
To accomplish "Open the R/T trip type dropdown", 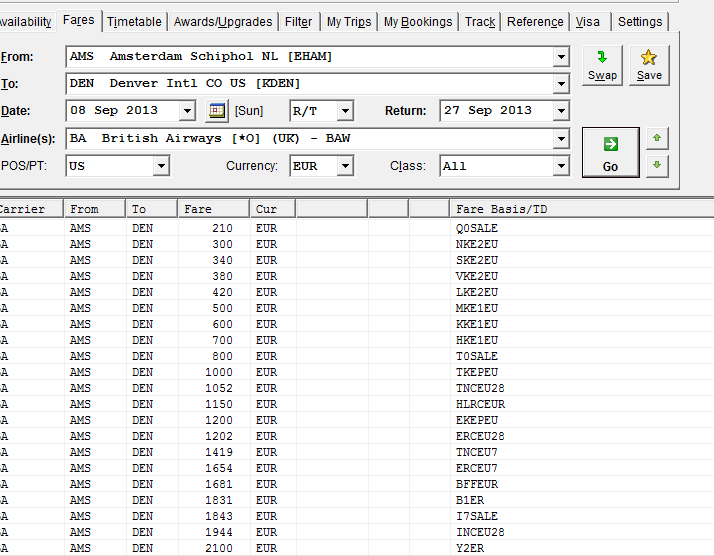I will point(345,111).
